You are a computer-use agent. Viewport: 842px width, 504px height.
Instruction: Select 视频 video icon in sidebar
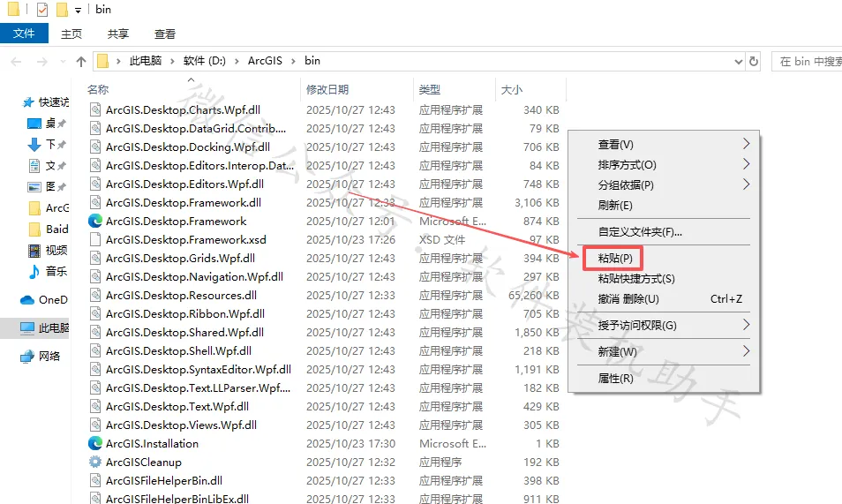click(x=34, y=251)
